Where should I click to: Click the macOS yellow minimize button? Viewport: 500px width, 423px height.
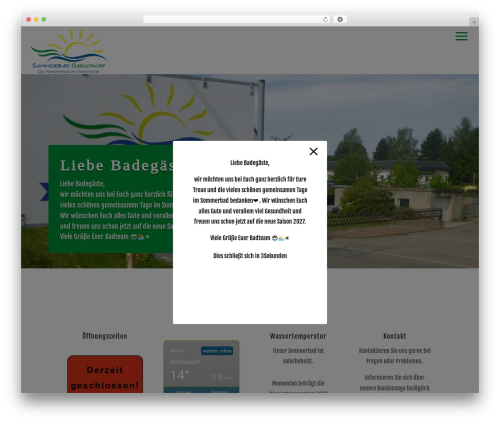[x=36, y=20]
